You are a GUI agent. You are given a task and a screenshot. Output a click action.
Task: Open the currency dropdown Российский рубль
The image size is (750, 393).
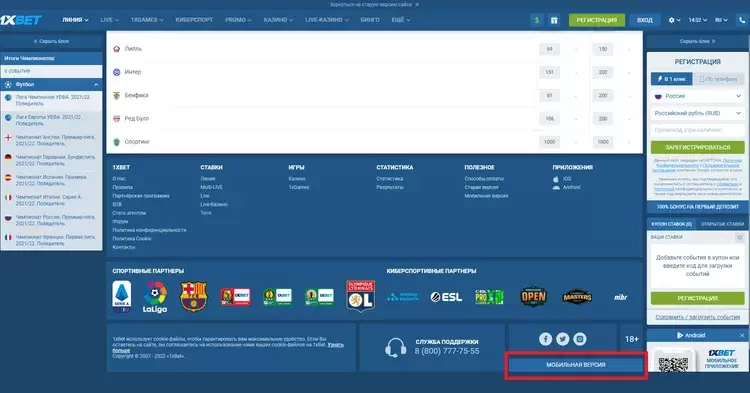697,113
